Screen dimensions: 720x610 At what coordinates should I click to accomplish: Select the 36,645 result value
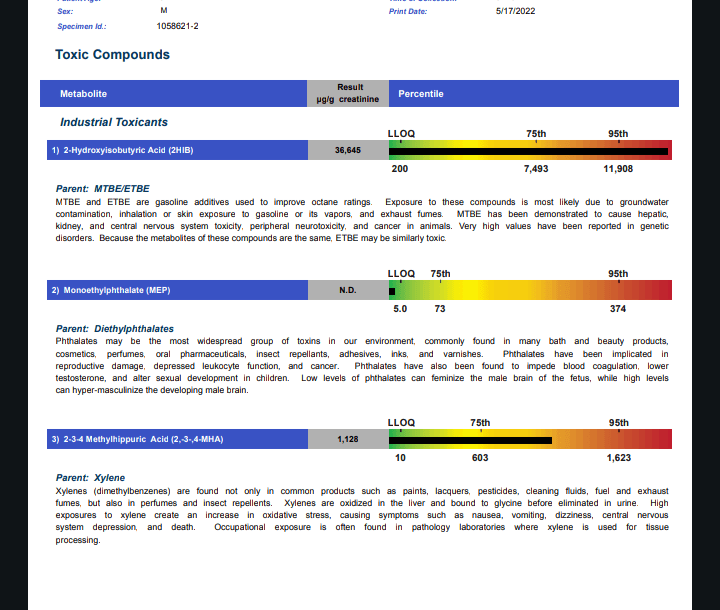[x=348, y=150]
